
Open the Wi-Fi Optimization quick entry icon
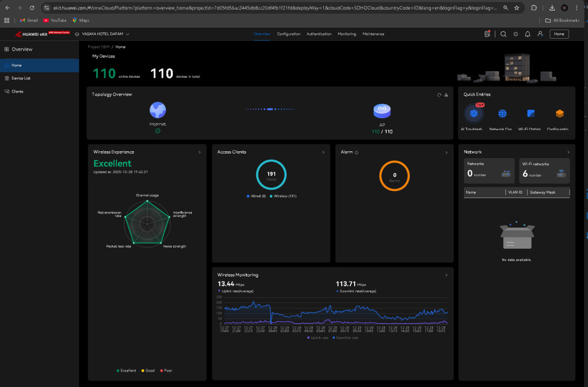coord(531,114)
